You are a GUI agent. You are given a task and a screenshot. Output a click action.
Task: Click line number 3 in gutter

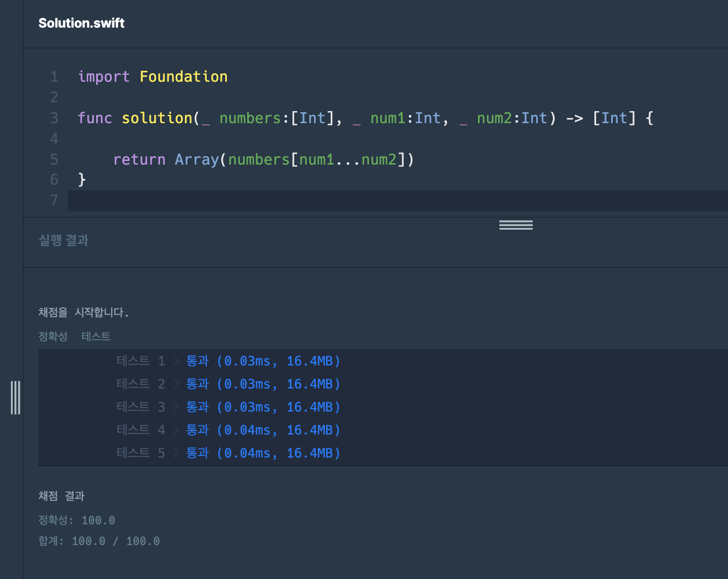[54, 118]
